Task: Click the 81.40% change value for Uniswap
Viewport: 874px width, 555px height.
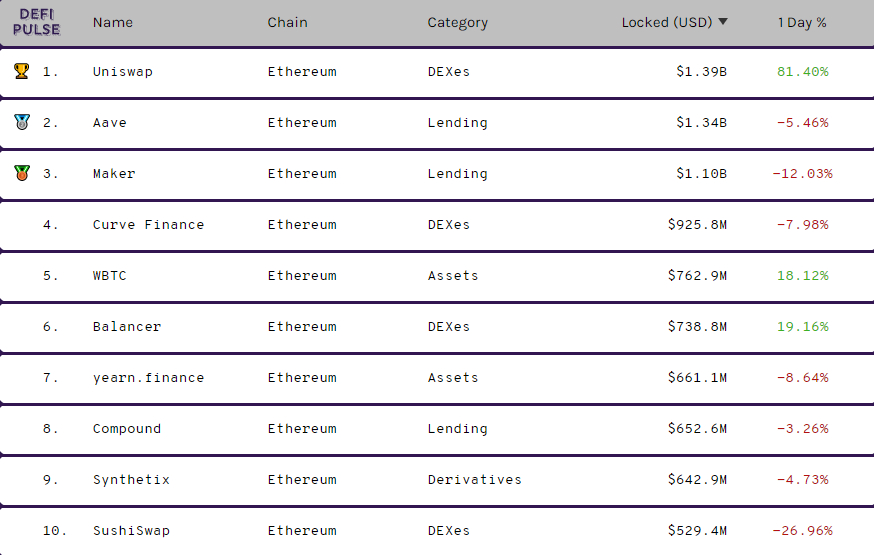Action: click(x=803, y=72)
